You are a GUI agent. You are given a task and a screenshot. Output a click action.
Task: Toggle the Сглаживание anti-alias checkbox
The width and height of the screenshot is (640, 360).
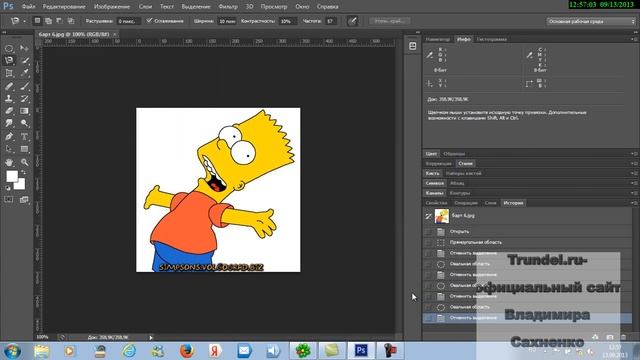click(x=149, y=20)
